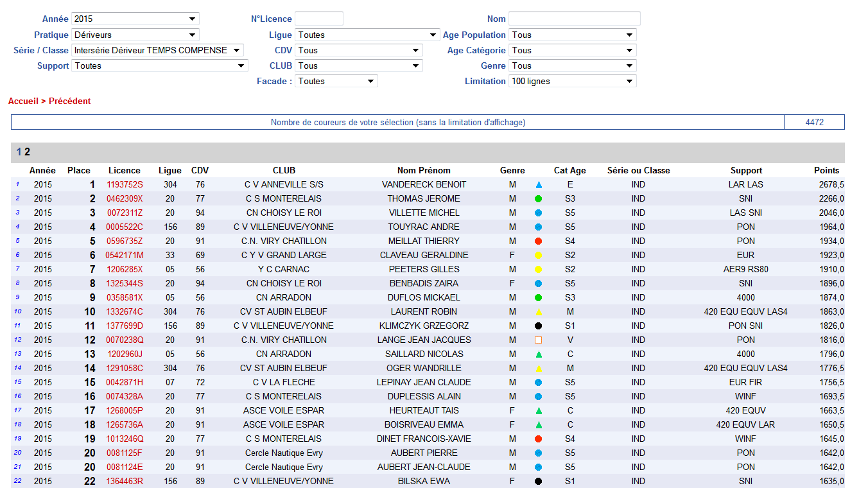Open licence 0462309X

coord(125,198)
